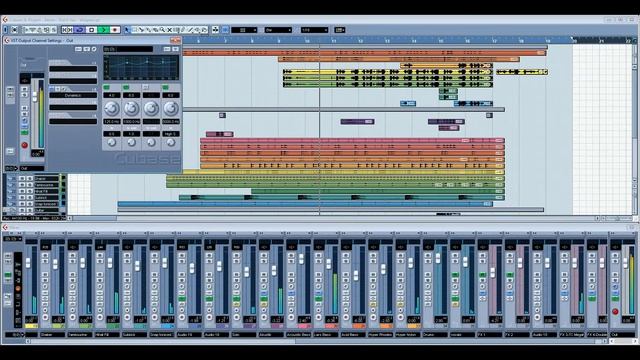Select the Range Selection tool
This screenshot has height=360, width=640.
pyautogui.click(x=134, y=30)
